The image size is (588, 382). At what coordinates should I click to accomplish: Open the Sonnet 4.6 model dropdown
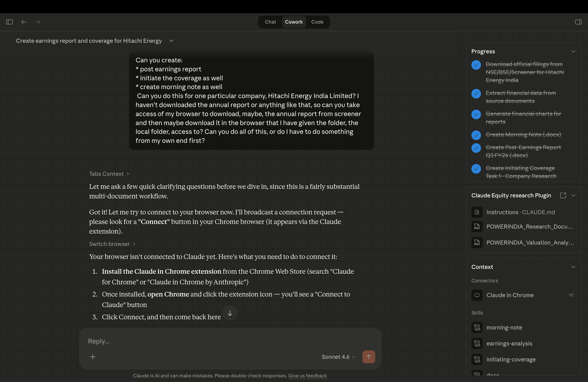pos(338,357)
